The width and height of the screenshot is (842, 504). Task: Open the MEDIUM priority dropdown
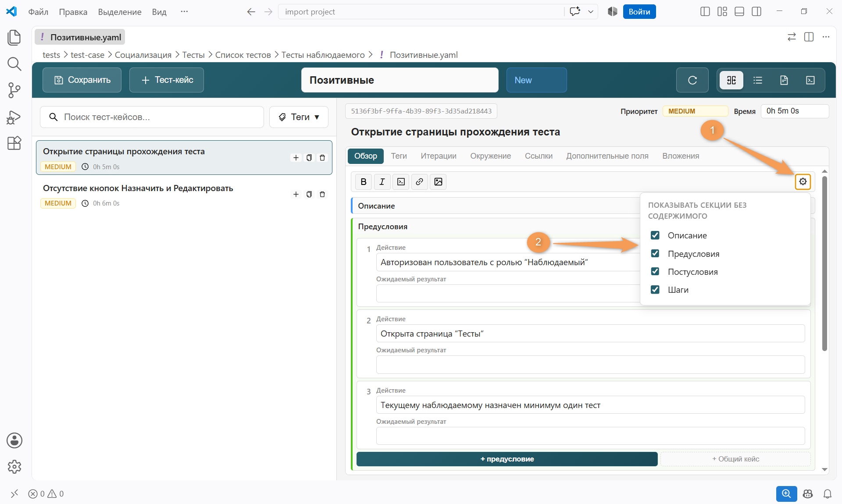[x=695, y=111]
